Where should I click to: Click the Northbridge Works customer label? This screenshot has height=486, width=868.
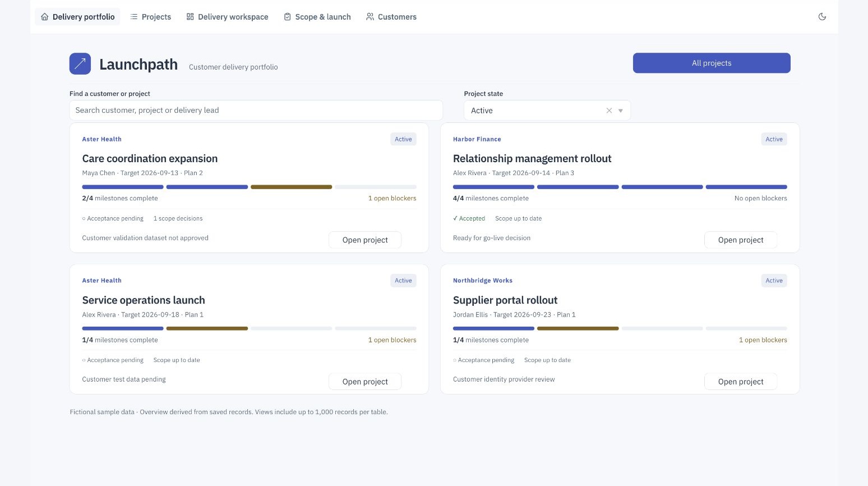pyautogui.click(x=483, y=281)
